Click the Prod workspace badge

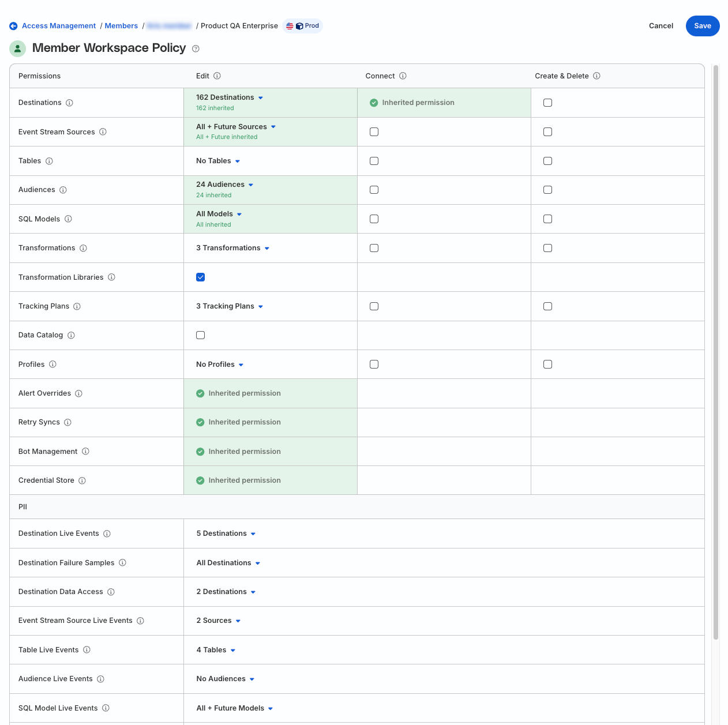(x=302, y=25)
